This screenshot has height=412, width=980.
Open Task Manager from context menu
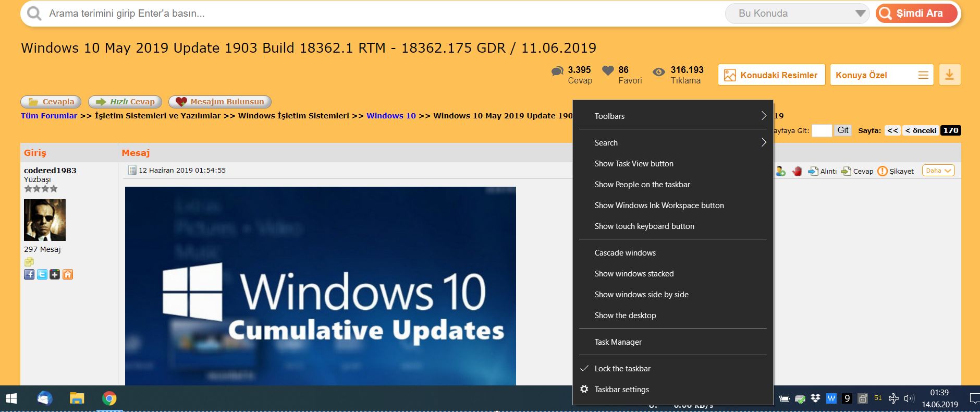click(672, 342)
